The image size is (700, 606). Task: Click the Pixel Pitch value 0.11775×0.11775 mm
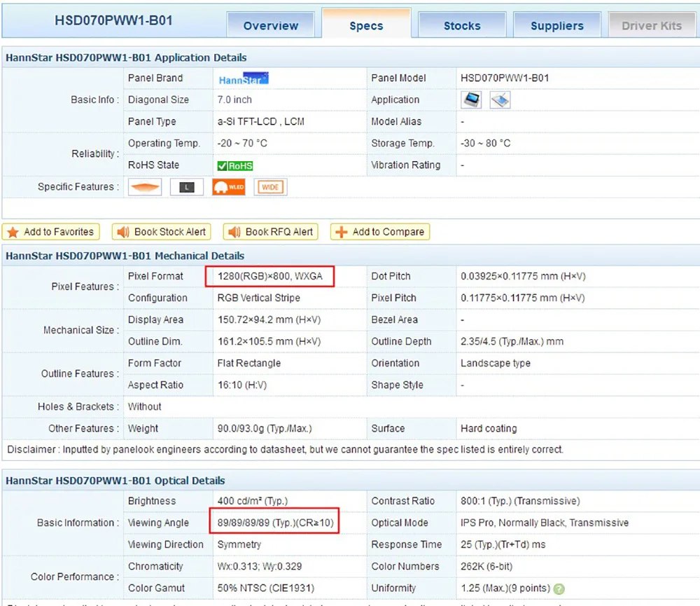[522, 298]
